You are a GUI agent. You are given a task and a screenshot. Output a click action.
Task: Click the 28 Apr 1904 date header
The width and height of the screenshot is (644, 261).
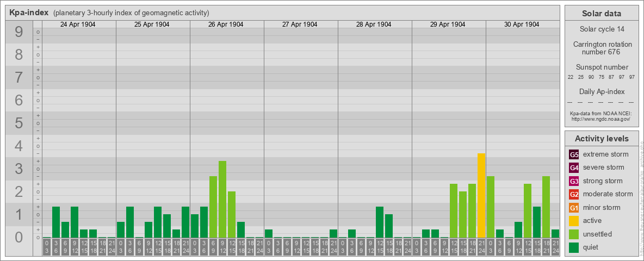[374, 24]
